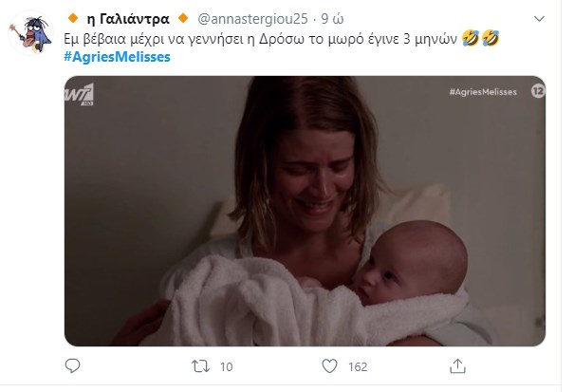The width and height of the screenshot is (574, 392).
Task: Visit the @annastergiou25 handle link
Action: click(x=251, y=18)
